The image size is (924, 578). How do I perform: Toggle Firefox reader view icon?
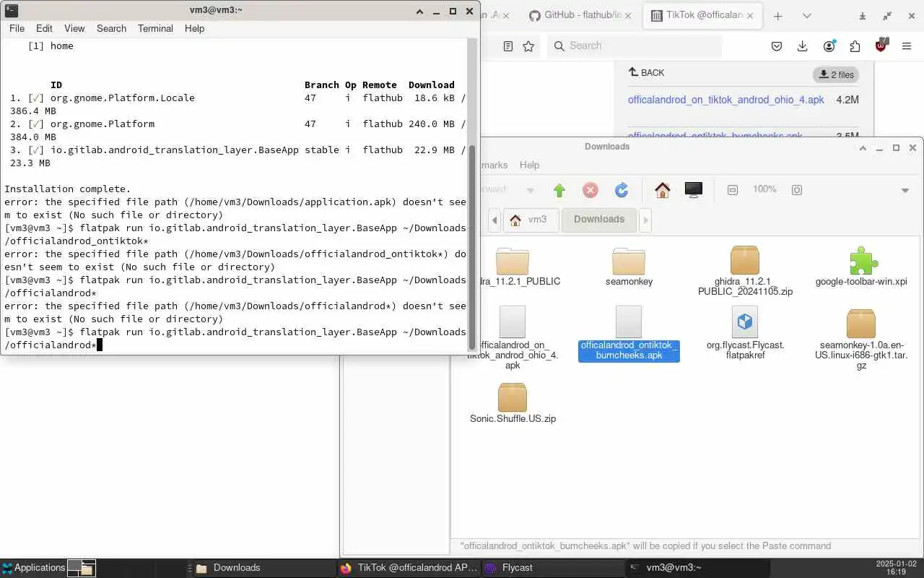click(508, 46)
